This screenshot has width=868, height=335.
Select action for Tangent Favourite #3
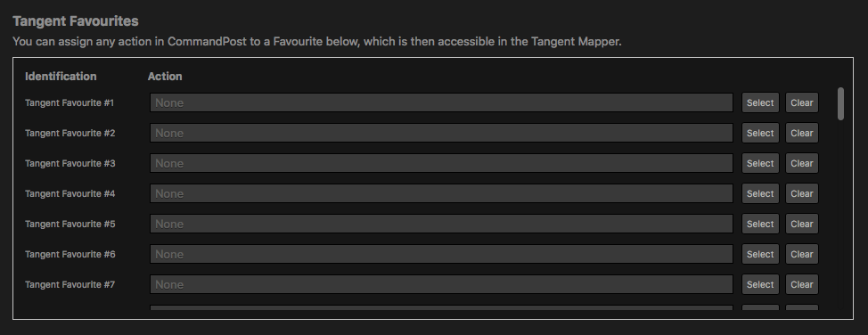point(760,163)
